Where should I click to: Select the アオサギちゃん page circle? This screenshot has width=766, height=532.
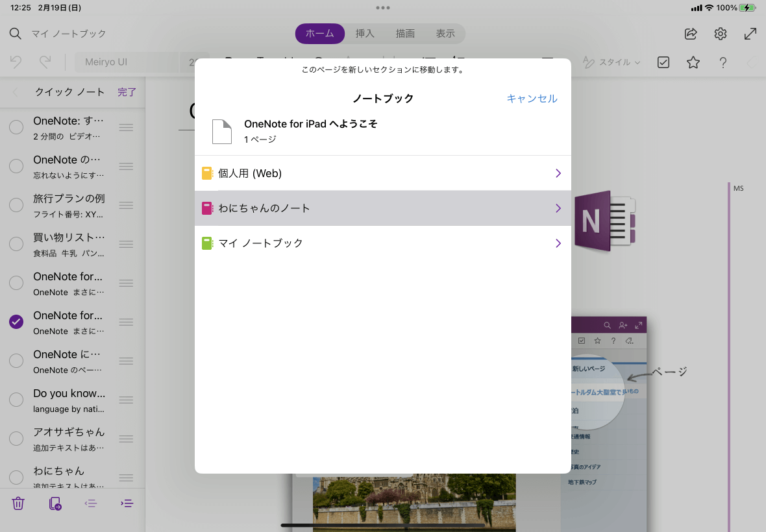point(16,439)
